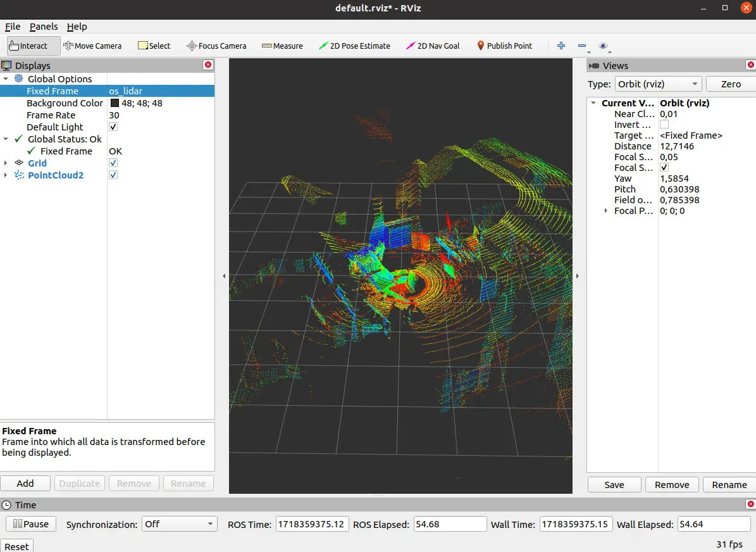
Task: Click the Background Color swatch
Action: (x=115, y=103)
